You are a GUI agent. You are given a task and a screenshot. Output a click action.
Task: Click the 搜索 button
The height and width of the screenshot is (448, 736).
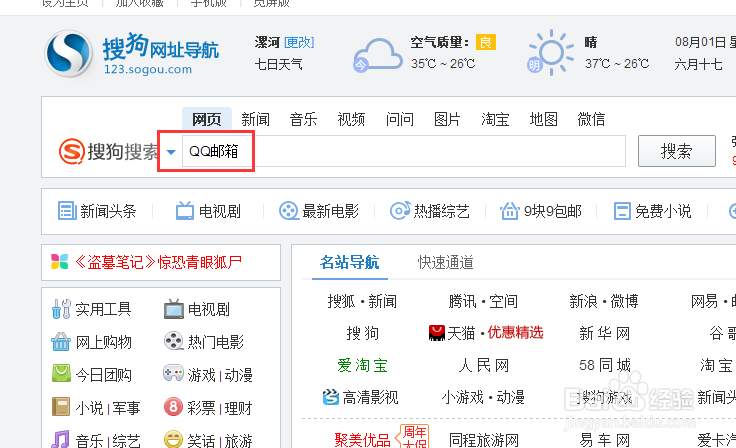676,151
